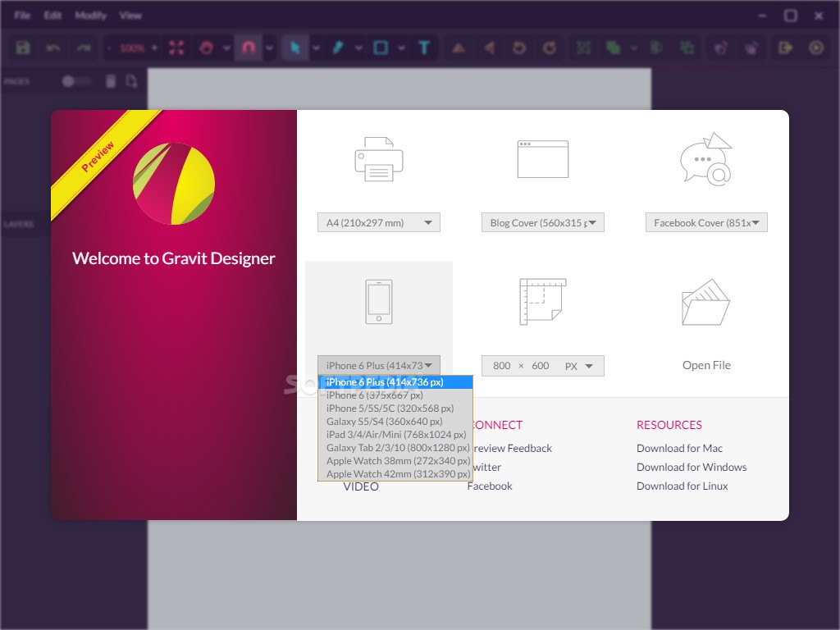Toggle the Pages panel switch
840x630 pixels.
point(76,81)
